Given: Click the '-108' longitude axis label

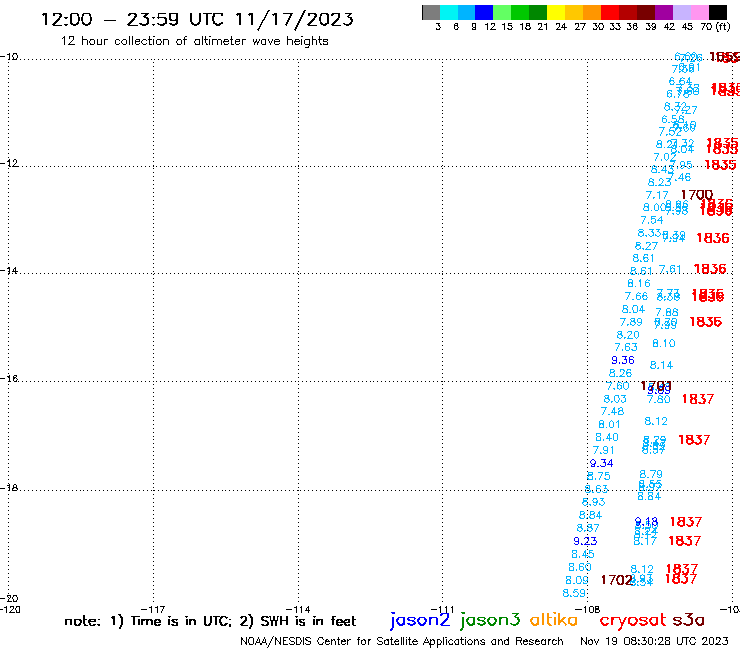Looking at the screenshot, I should (588, 609).
